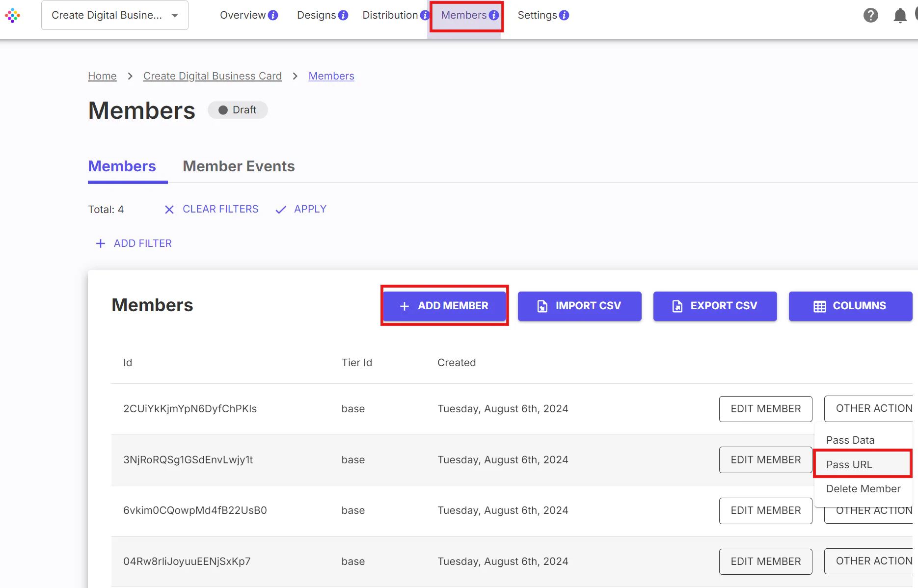918x588 pixels.
Task: Edit member 2CUiYkKjmYpN6DyfChPKls
Action: click(766, 409)
